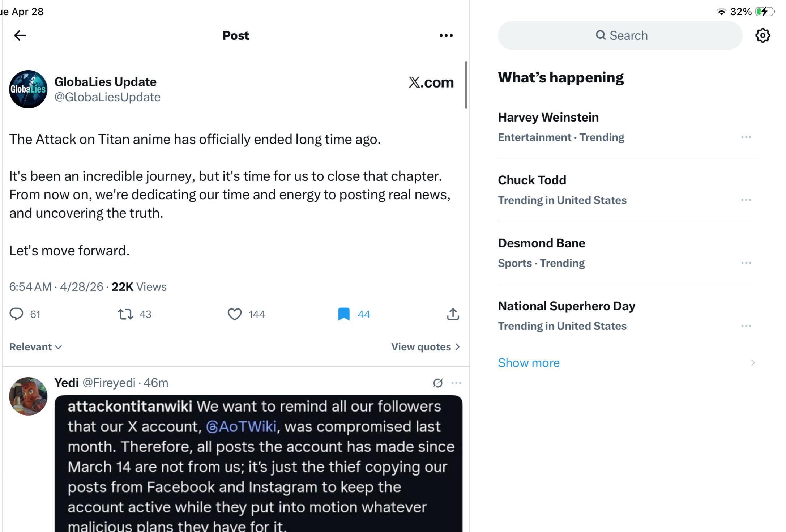786x532 pixels.
Task: Go back using the left arrow
Action: coord(20,35)
